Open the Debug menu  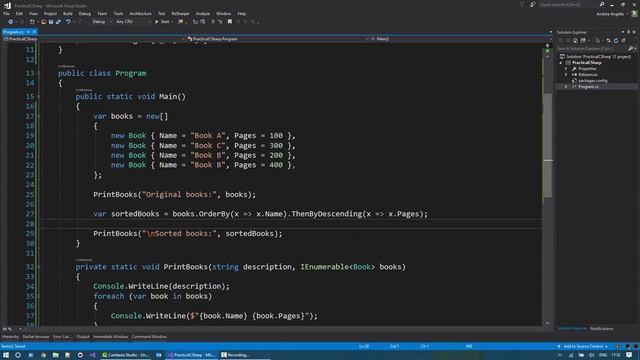[x=85, y=13]
